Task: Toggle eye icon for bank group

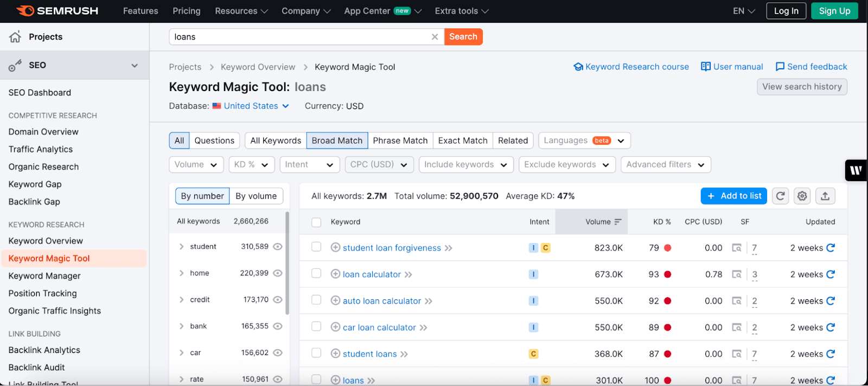Action: point(278,326)
